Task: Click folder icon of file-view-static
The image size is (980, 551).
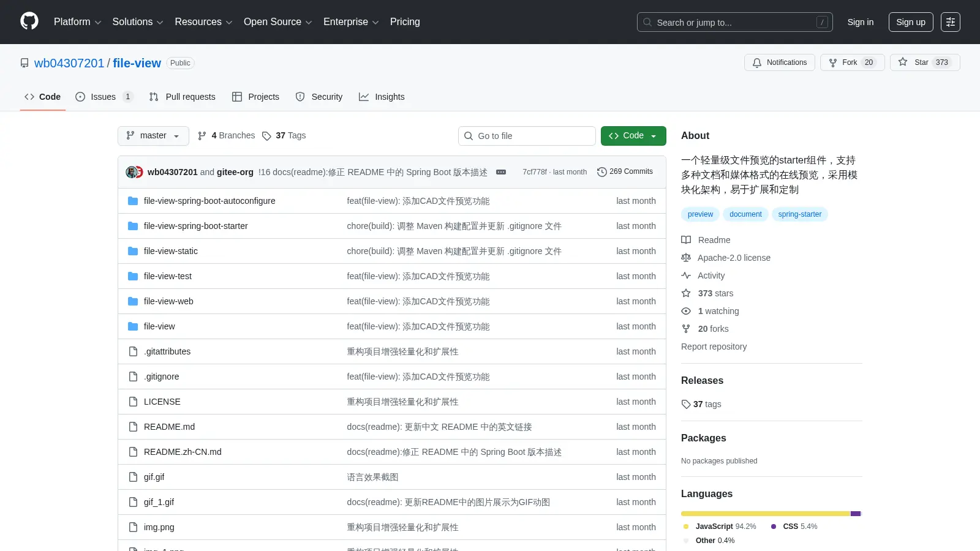Action: [133, 251]
